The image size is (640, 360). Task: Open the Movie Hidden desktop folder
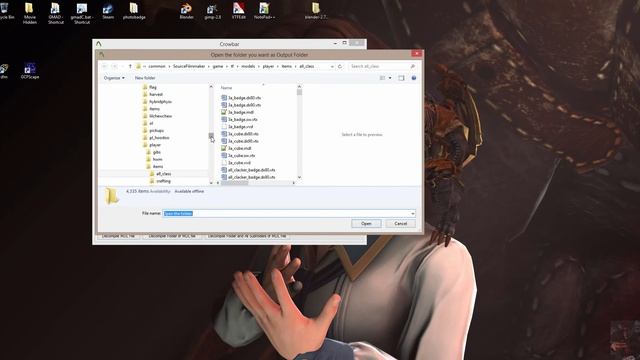(29, 13)
